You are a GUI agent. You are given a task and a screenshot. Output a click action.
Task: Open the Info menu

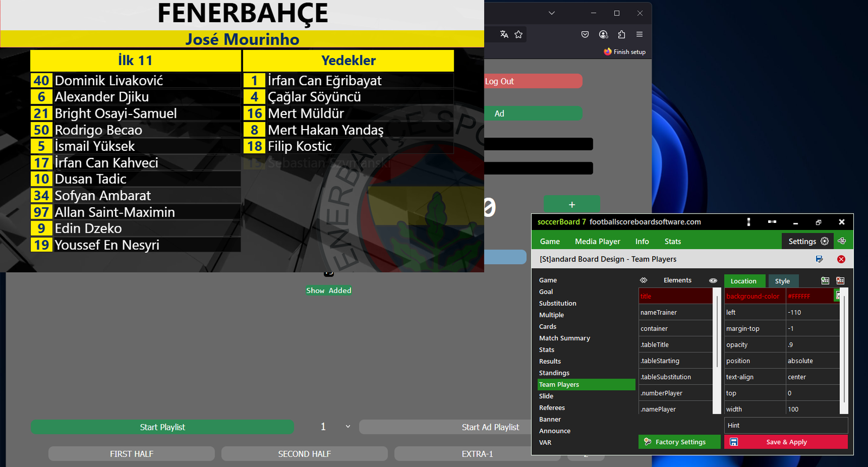click(x=642, y=241)
